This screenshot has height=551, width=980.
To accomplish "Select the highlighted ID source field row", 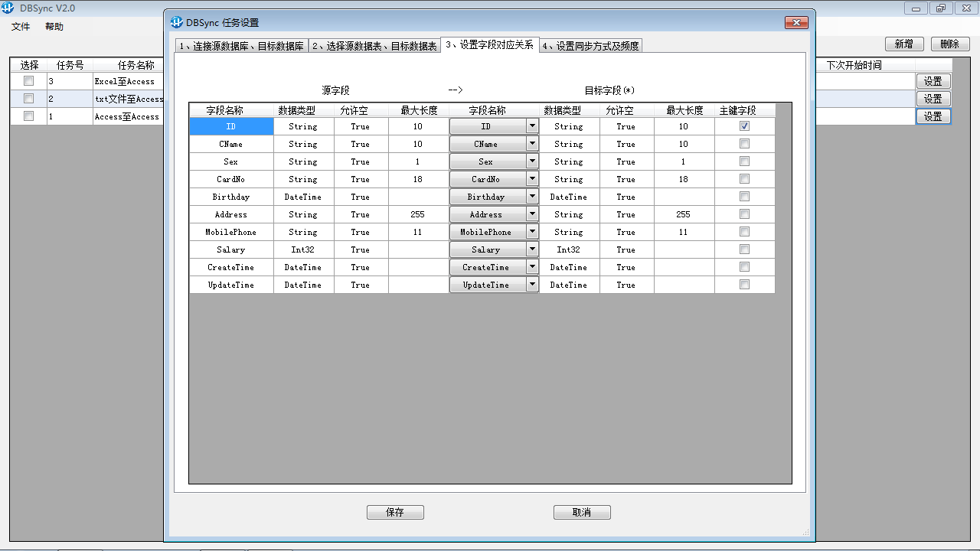I will point(230,126).
